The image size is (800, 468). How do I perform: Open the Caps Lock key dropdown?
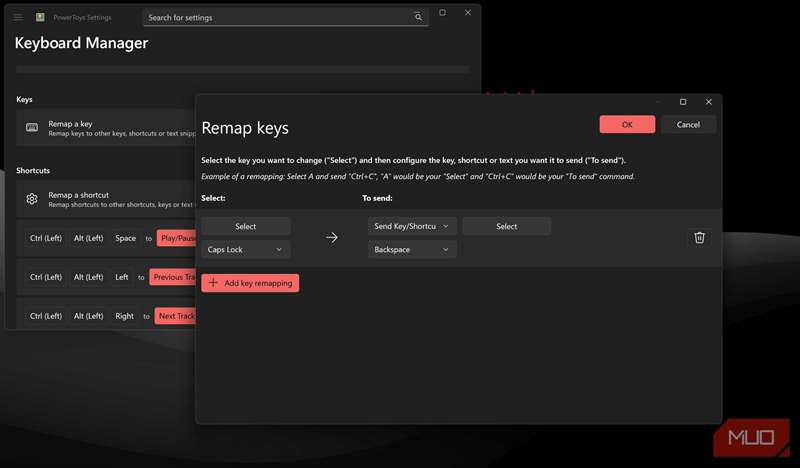tap(246, 249)
